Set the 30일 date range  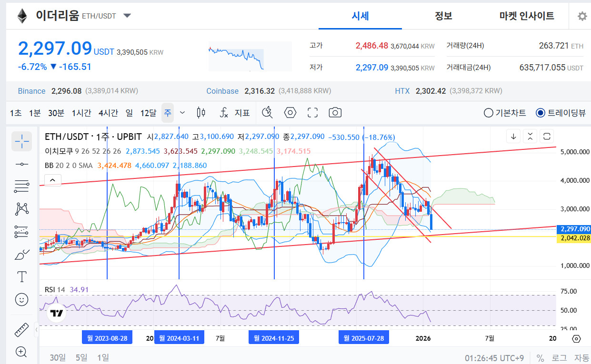coord(58,358)
